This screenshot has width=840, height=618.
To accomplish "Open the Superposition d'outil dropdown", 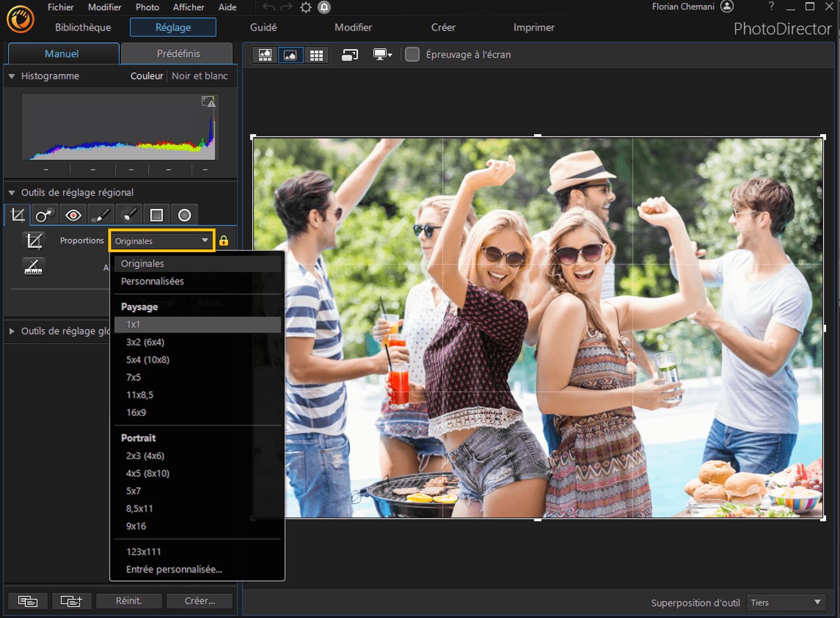I will [x=786, y=602].
